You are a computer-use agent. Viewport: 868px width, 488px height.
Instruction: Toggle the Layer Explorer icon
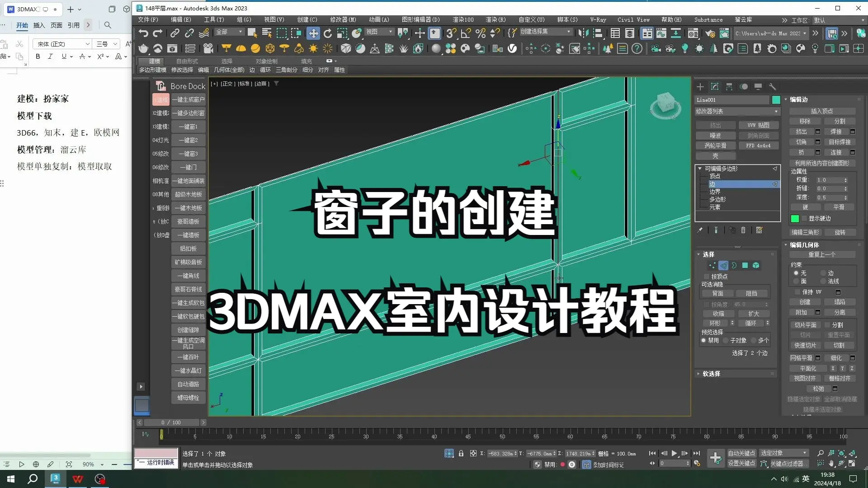pyautogui.click(x=629, y=33)
